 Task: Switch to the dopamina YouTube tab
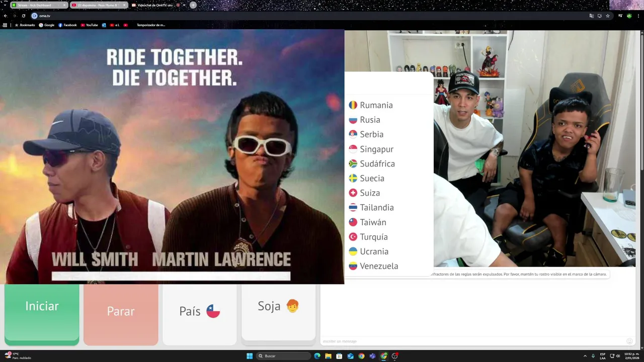pyautogui.click(x=98, y=5)
